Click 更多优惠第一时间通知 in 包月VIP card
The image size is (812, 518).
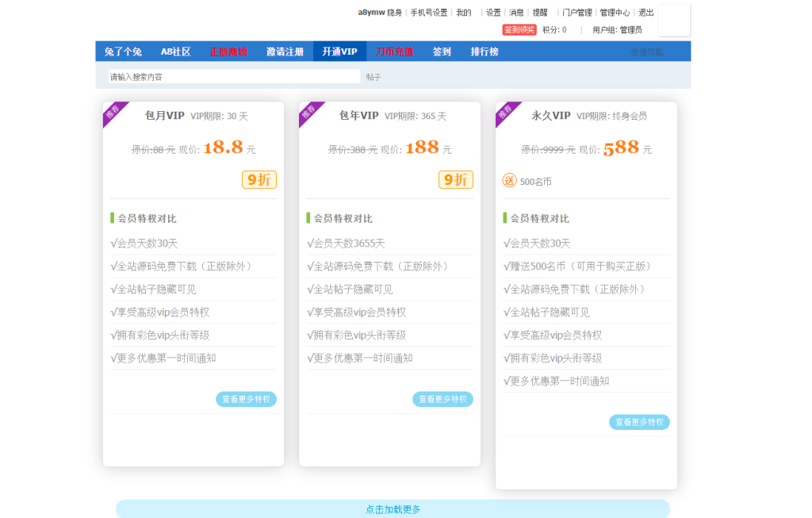point(163,358)
